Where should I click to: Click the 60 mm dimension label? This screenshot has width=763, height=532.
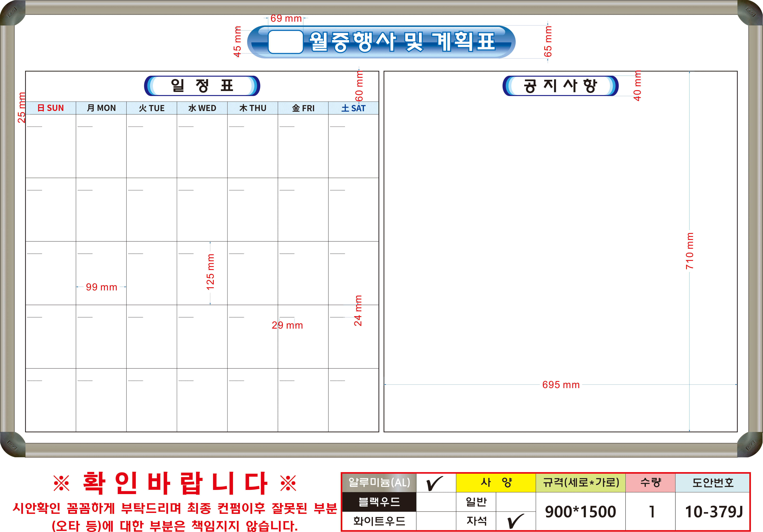tap(359, 86)
